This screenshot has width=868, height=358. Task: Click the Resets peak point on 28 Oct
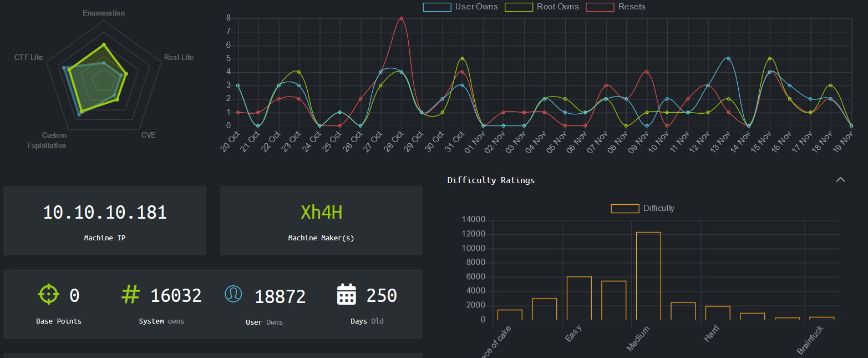click(x=401, y=18)
